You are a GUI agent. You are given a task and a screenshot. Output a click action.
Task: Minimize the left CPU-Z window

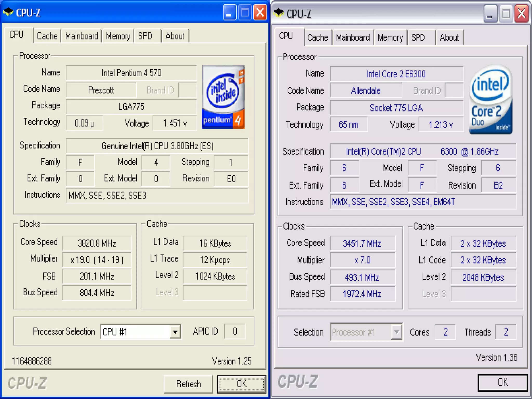pos(229,12)
